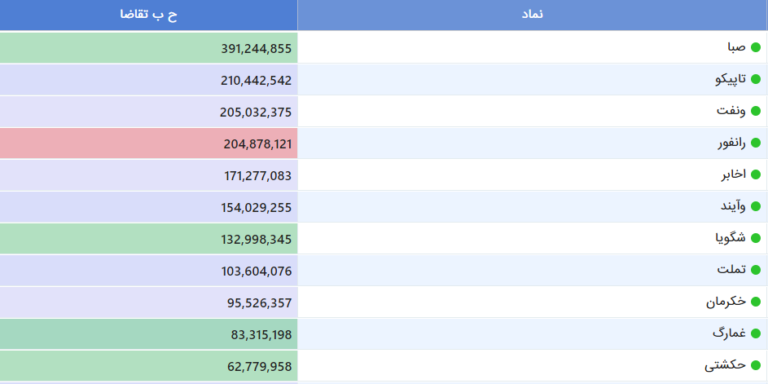Select the red cell 204,878,121
The image size is (768, 384).
click(x=148, y=143)
